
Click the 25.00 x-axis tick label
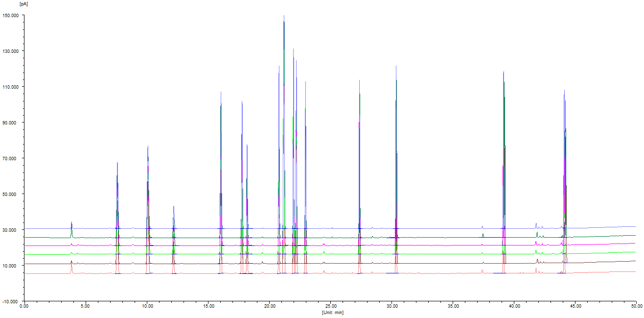click(x=330, y=306)
